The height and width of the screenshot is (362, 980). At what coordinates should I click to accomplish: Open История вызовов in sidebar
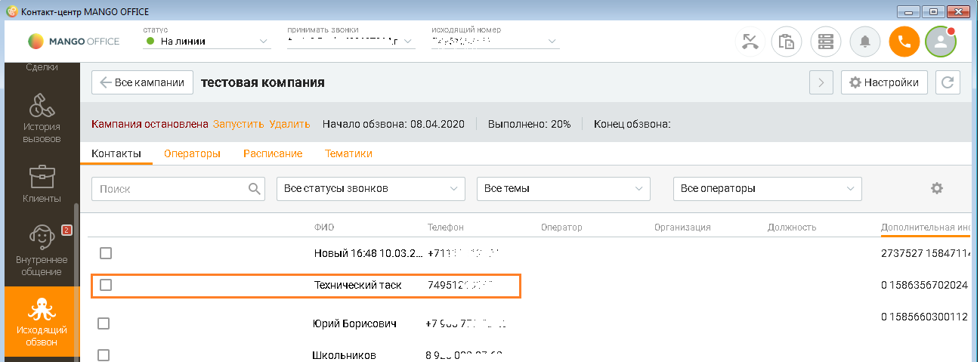click(x=42, y=118)
